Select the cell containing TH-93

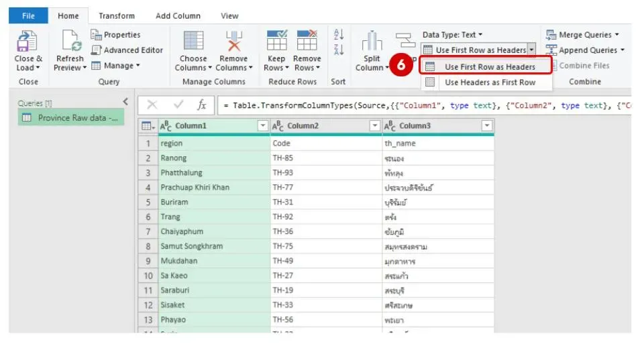coord(326,173)
